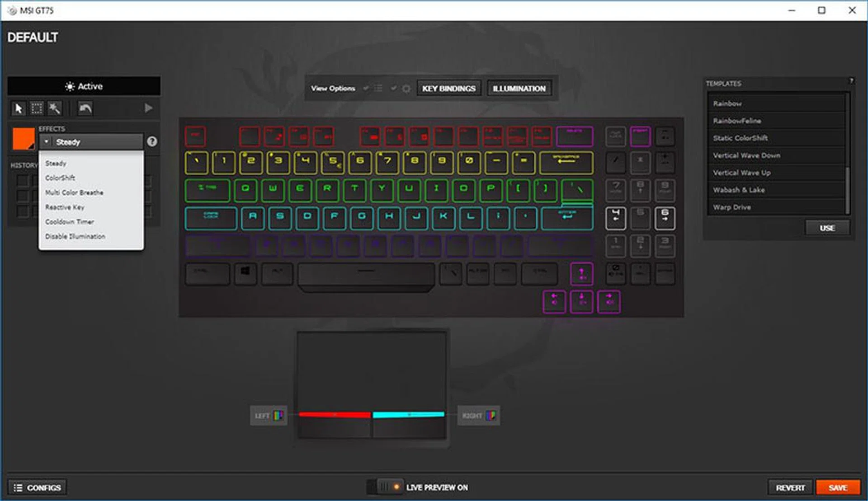Open the Configs panel
The height and width of the screenshot is (501, 868).
(37, 487)
